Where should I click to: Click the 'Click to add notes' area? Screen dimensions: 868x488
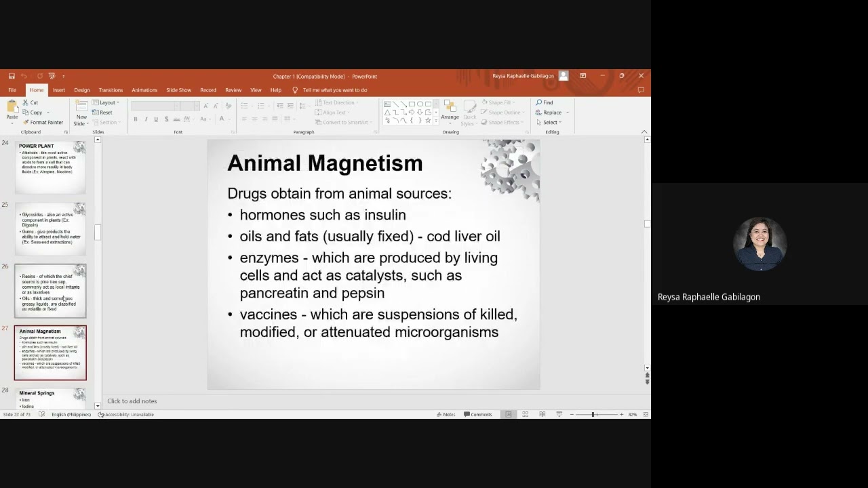click(132, 401)
